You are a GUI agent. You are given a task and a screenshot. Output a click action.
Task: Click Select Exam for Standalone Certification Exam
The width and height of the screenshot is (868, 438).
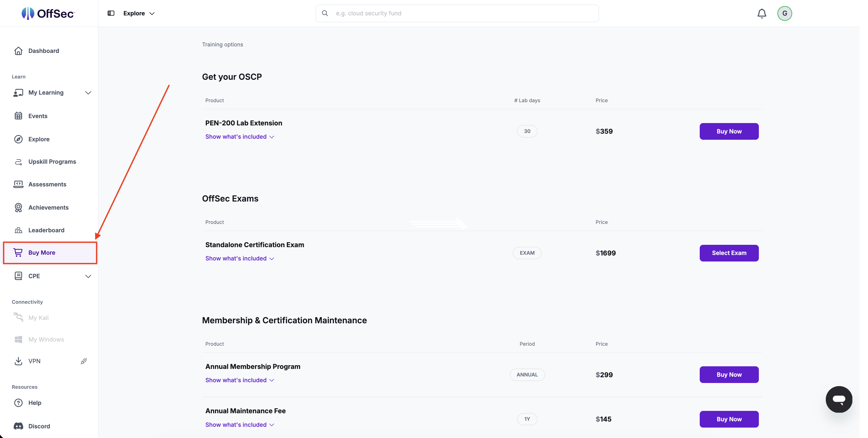tap(729, 253)
